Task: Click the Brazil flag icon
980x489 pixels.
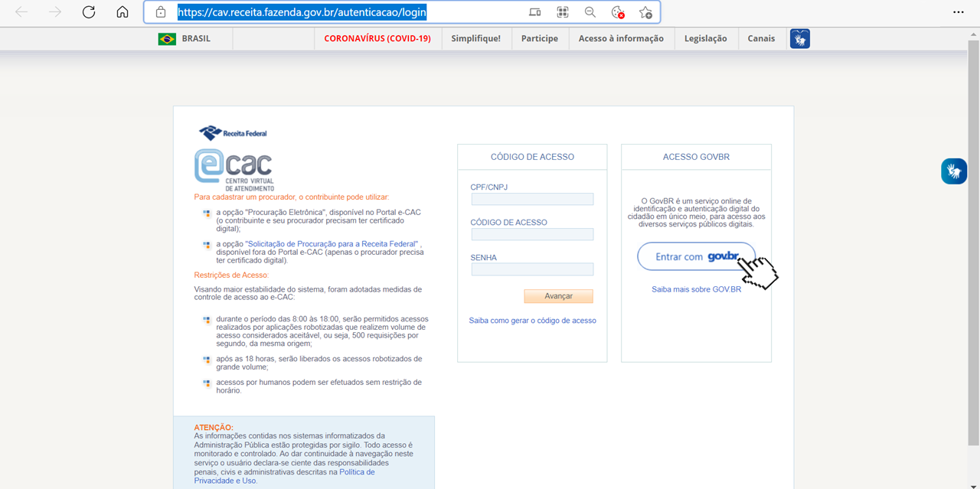Action: tap(167, 39)
